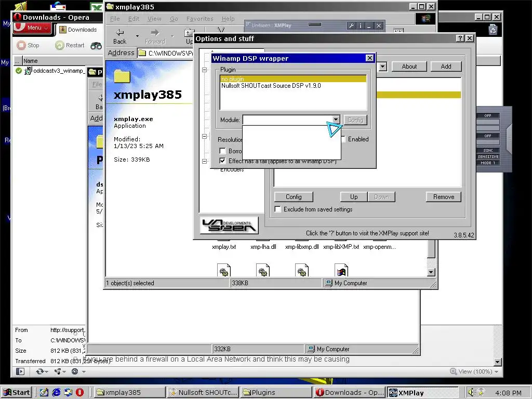Open the DSP plugin dropdown next to About
This screenshot has height=399, width=532.
pyautogui.click(x=383, y=66)
